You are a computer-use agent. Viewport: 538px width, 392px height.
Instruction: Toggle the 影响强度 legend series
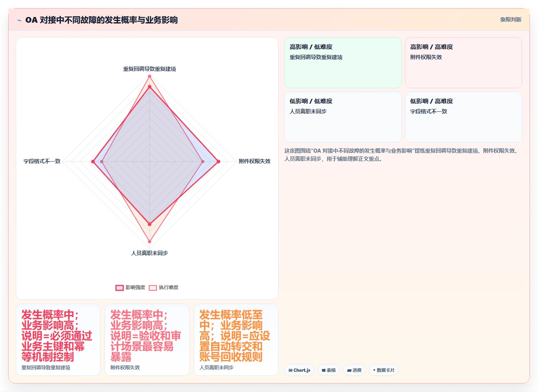pyautogui.click(x=130, y=288)
